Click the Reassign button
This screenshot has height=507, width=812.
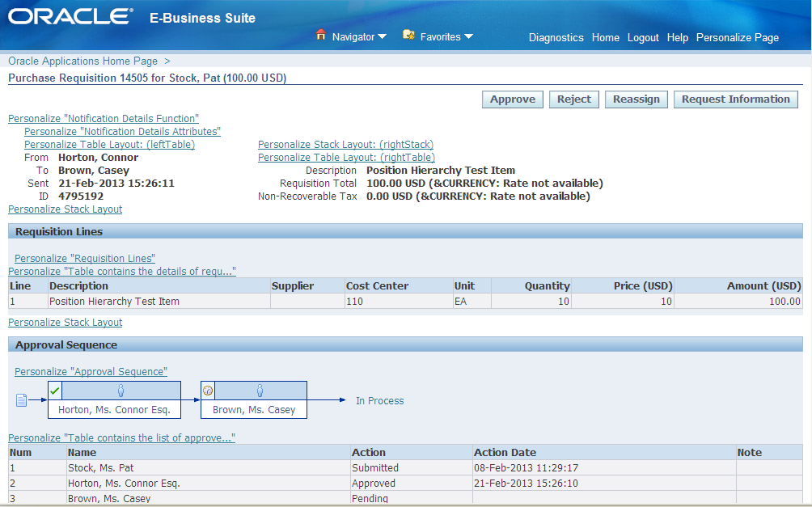636,99
